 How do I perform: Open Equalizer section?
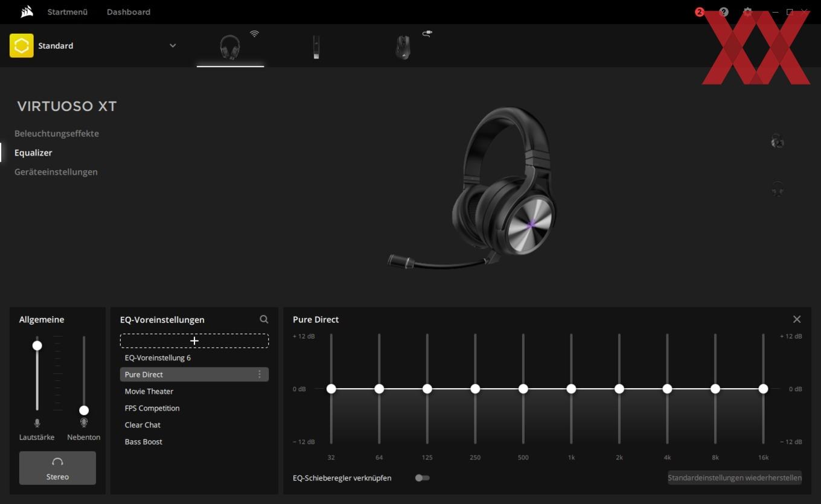[33, 153]
